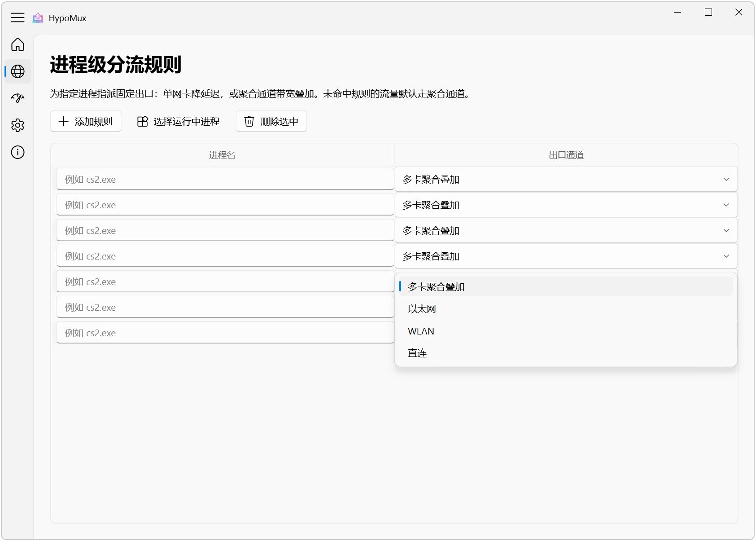Focus the fifth row's process name field
Viewport: 756px width, 541px height.
[x=225, y=282]
